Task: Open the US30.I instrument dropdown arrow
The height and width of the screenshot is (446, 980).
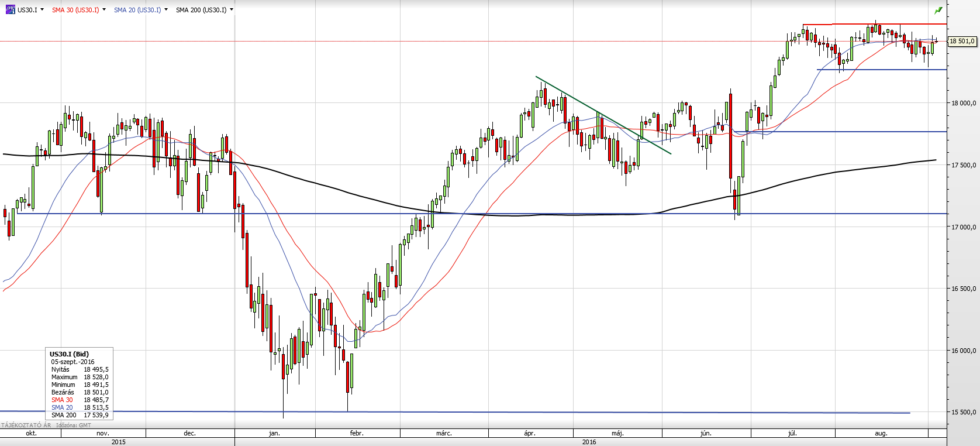Action: pyautogui.click(x=42, y=9)
